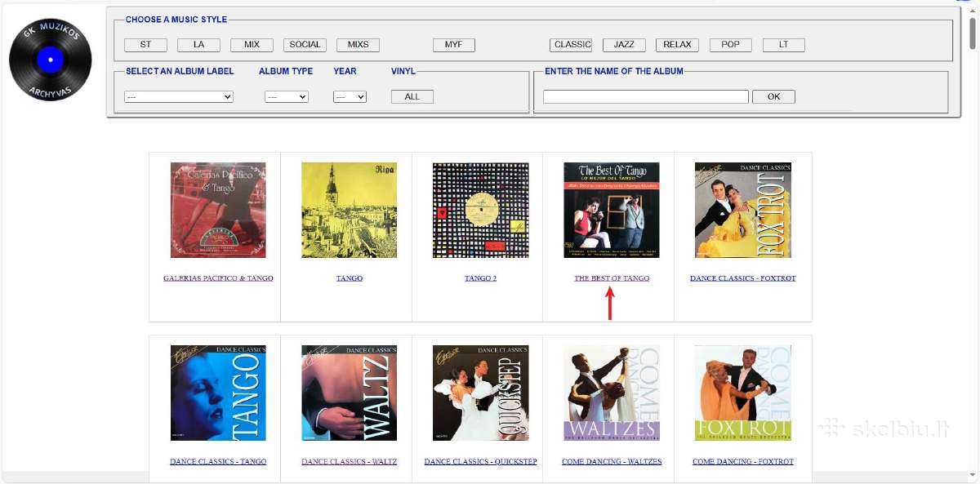
Task: Open Dance Classics Quickstep cover image
Action: click(x=481, y=393)
